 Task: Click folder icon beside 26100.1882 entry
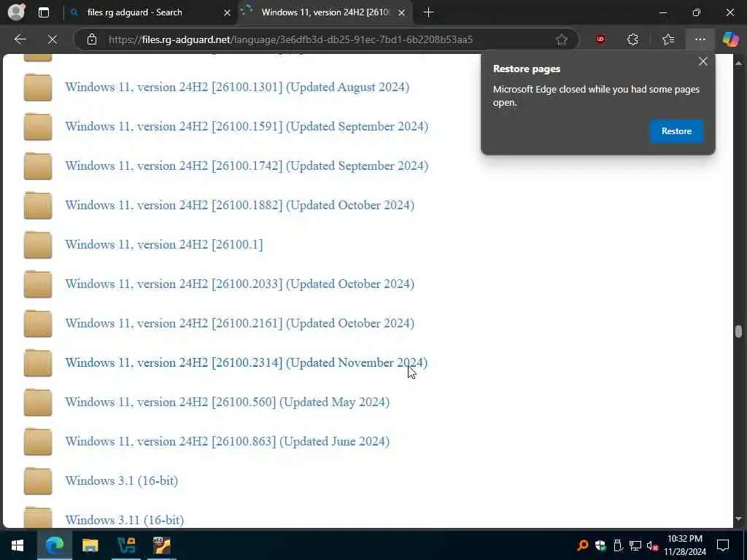(x=38, y=205)
